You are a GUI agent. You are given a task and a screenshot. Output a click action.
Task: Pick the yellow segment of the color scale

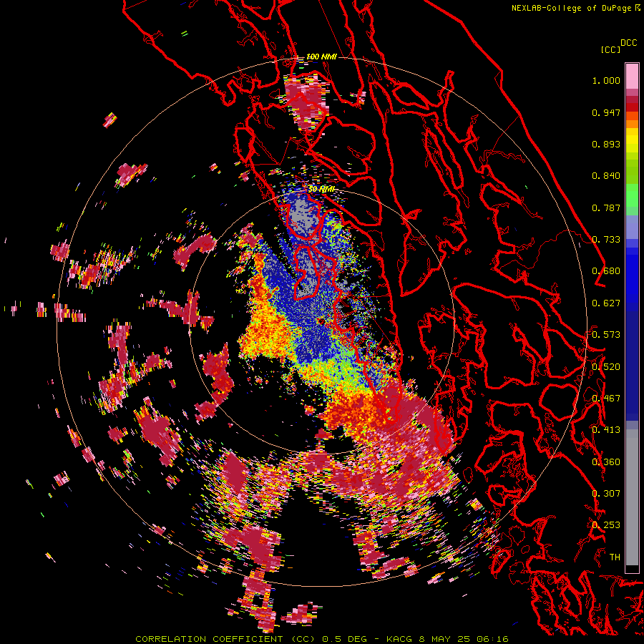click(x=632, y=140)
